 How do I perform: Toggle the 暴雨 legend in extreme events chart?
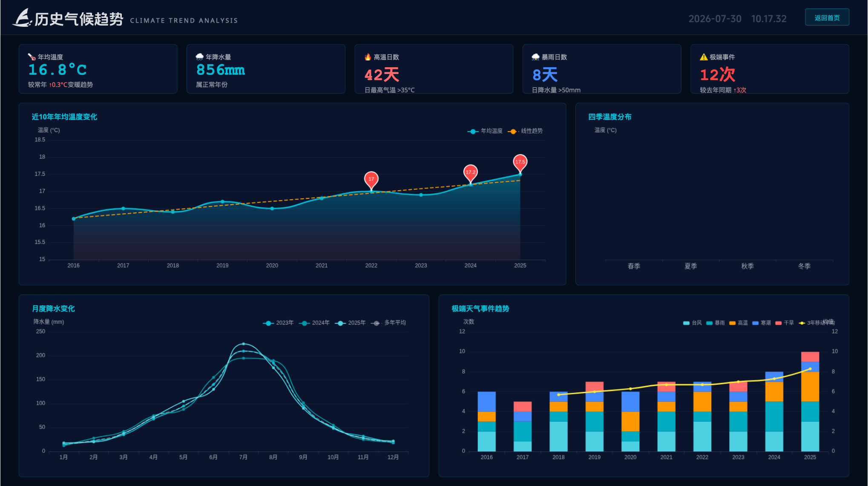click(x=716, y=323)
